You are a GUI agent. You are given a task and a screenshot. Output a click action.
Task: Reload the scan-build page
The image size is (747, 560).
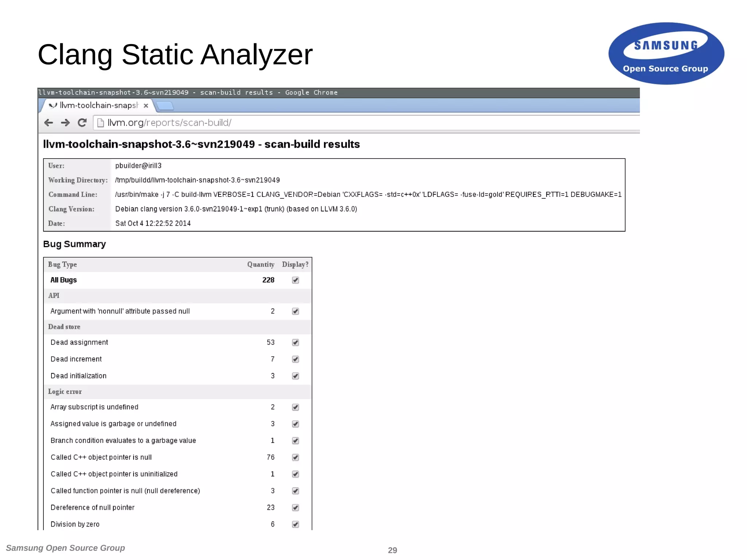tap(82, 123)
